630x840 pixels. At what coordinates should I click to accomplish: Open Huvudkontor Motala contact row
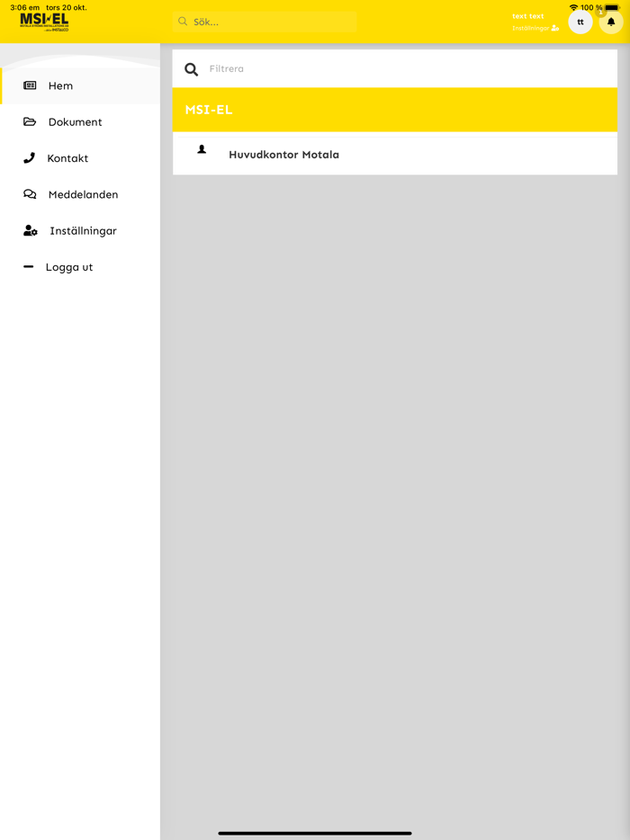pos(394,155)
